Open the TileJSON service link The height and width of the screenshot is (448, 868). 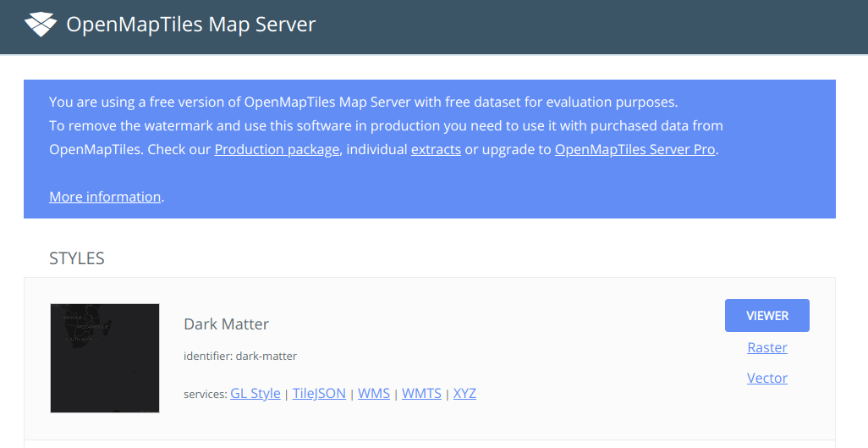319,393
